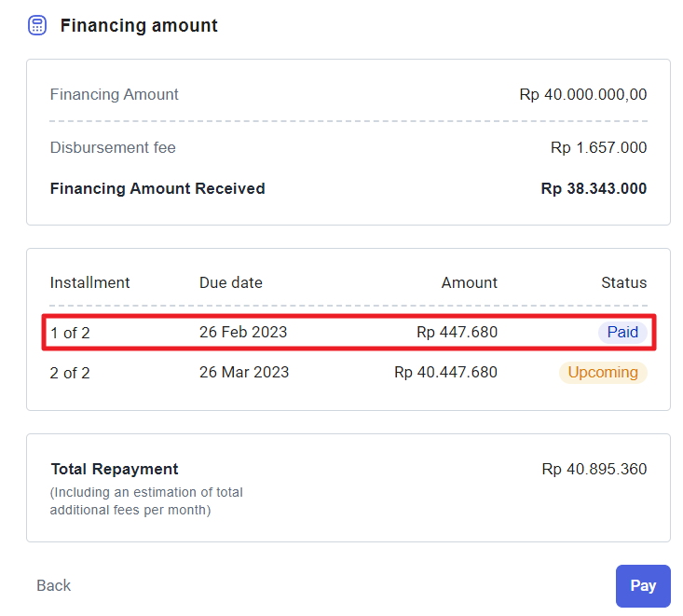This screenshot has height=616, width=683.
Task: Click the Paid status badge
Action: point(622,333)
